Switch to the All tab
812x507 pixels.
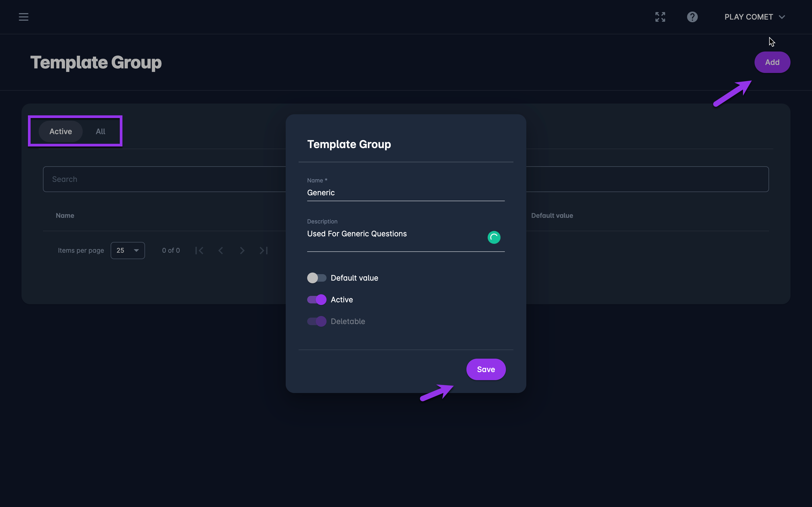point(100,131)
